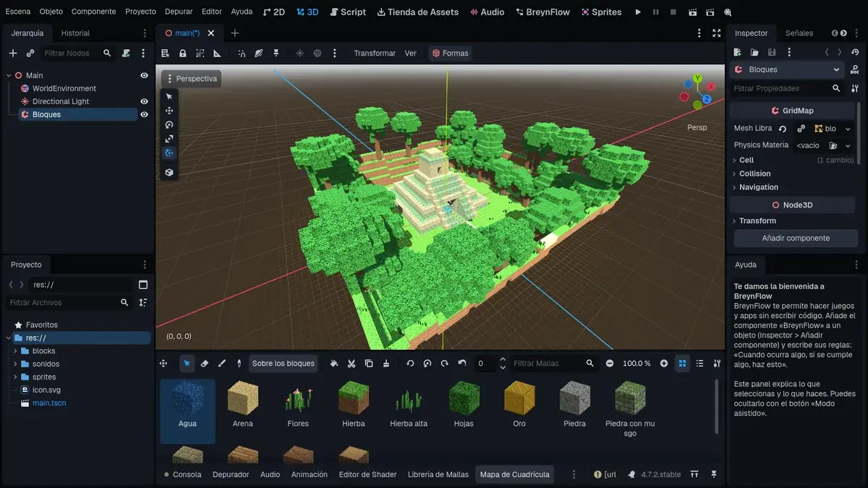Viewport: 868px width, 488px height.
Task: Pick the paint bucket fill tool
Action: click(334, 364)
